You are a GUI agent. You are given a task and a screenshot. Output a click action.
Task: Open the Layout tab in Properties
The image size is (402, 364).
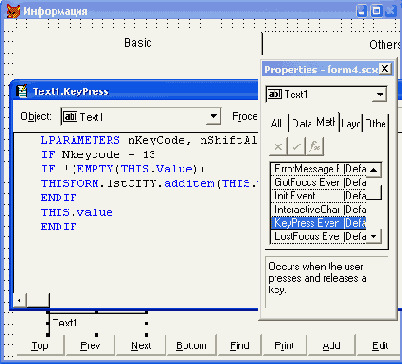pos(351,123)
